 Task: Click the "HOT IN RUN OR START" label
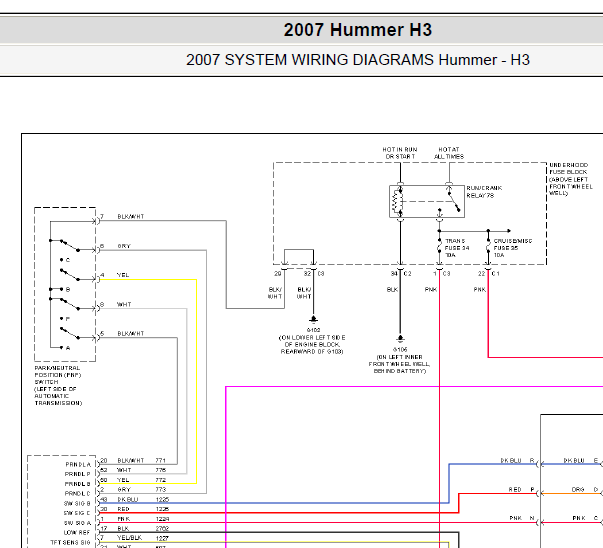click(400, 153)
